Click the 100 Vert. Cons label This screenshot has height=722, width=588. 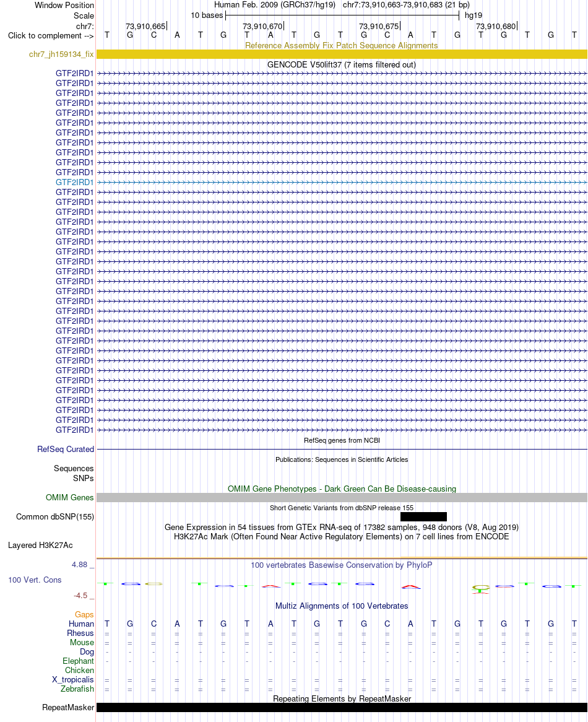pos(35,580)
